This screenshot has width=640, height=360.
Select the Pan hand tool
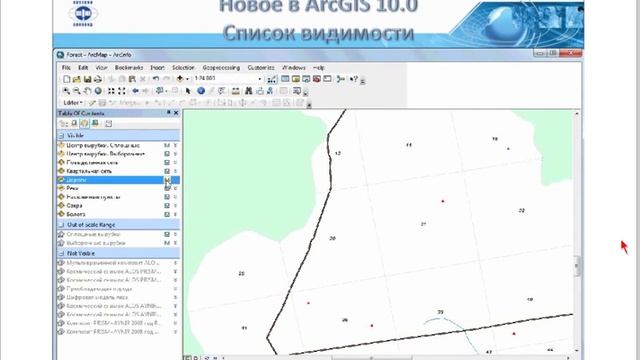click(x=87, y=91)
